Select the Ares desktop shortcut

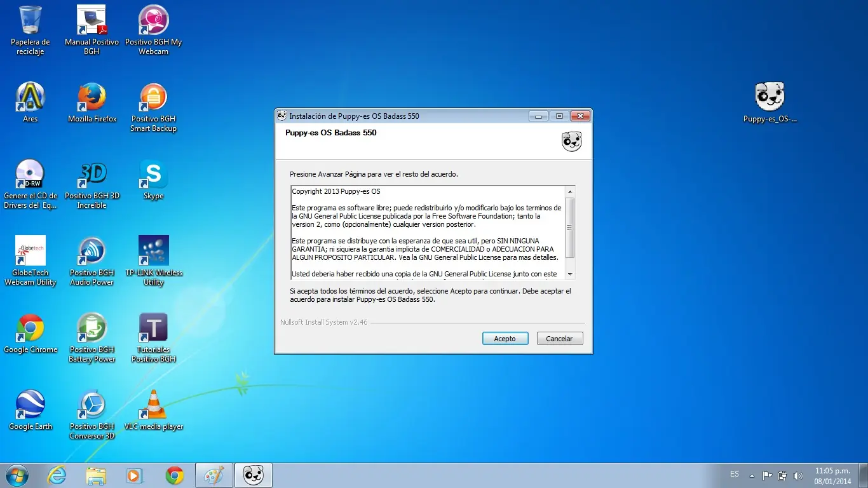pos(30,102)
